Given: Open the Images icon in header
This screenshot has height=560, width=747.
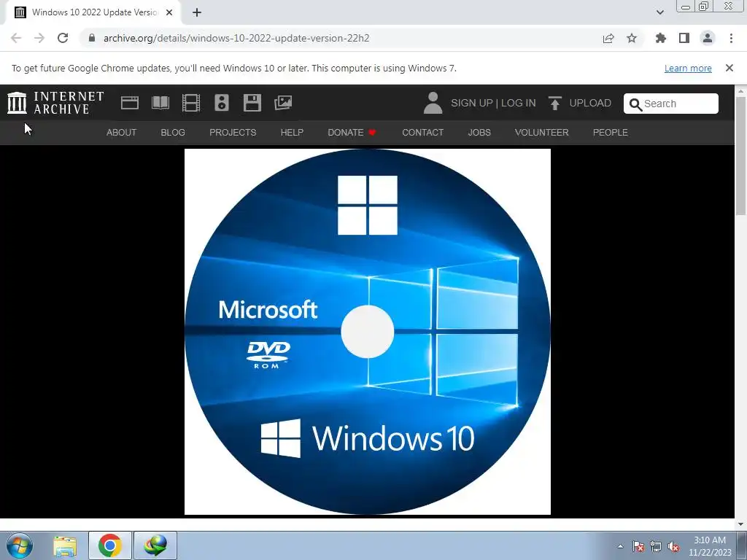Looking at the screenshot, I should click(283, 103).
